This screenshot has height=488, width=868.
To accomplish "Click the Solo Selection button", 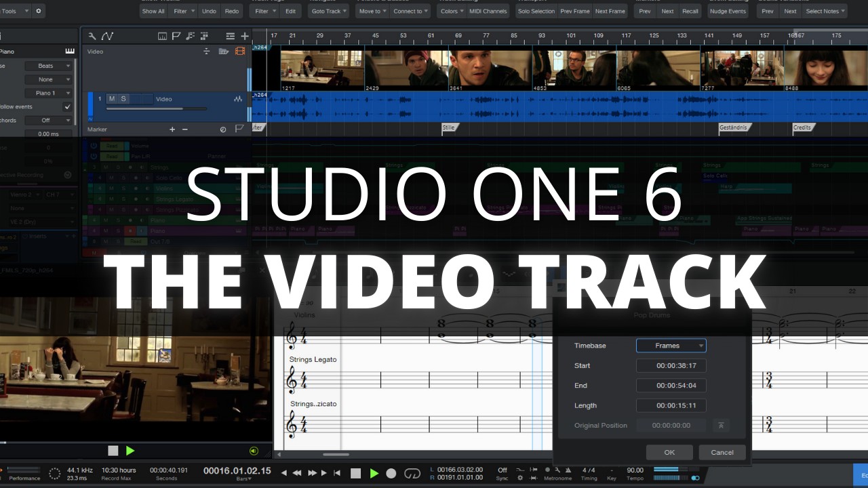I will point(536,11).
